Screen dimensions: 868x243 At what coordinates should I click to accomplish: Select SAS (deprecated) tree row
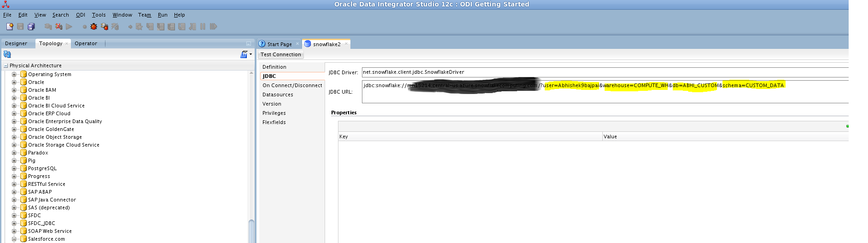(x=49, y=207)
